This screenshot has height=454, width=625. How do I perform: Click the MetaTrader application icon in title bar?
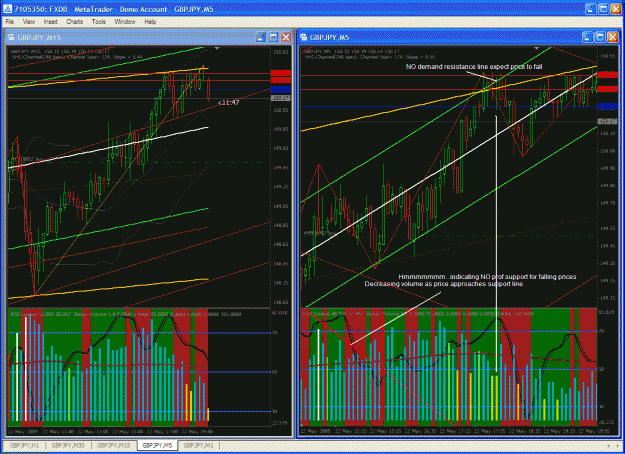click(x=7, y=9)
